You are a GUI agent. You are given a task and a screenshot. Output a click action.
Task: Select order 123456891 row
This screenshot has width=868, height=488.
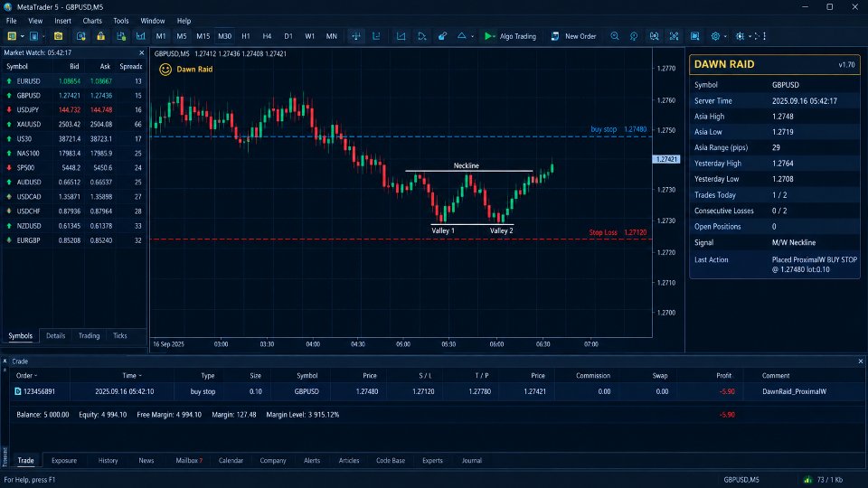click(438, 391)
